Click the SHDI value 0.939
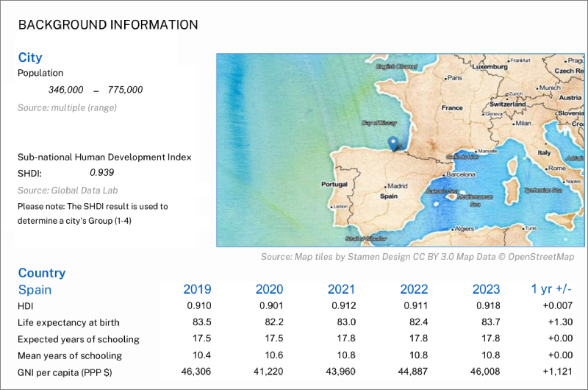The height and width of the screenshot is (390, 588). point(101,172)
